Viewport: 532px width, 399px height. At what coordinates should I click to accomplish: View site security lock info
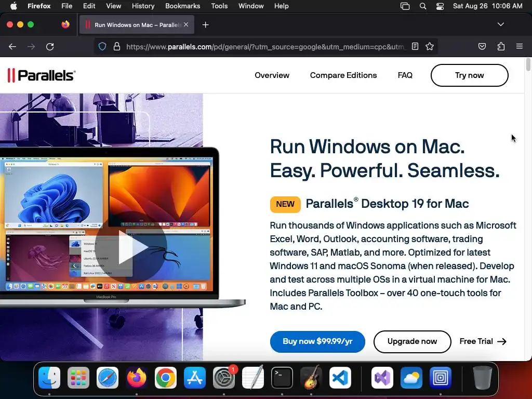[117, 46]
